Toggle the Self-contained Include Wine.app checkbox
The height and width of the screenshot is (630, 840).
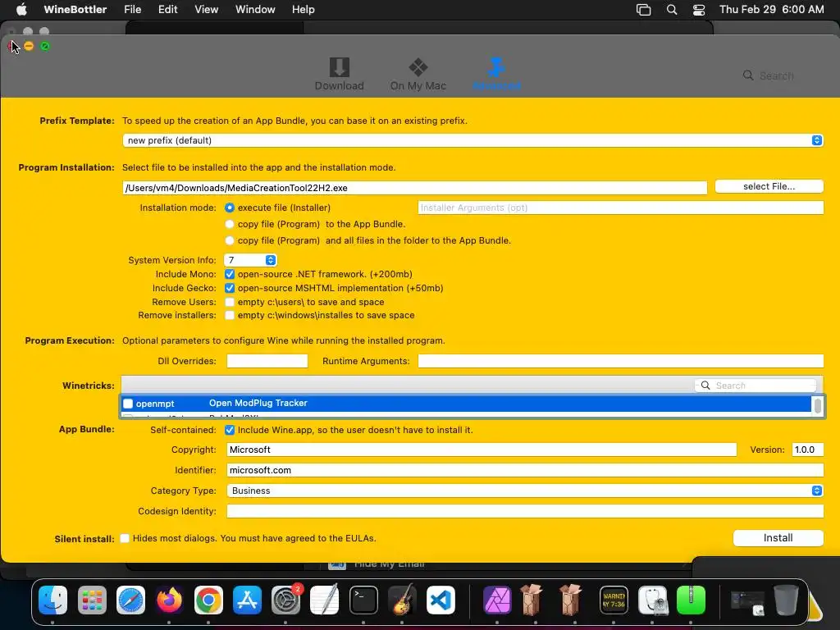click(230, 430)
